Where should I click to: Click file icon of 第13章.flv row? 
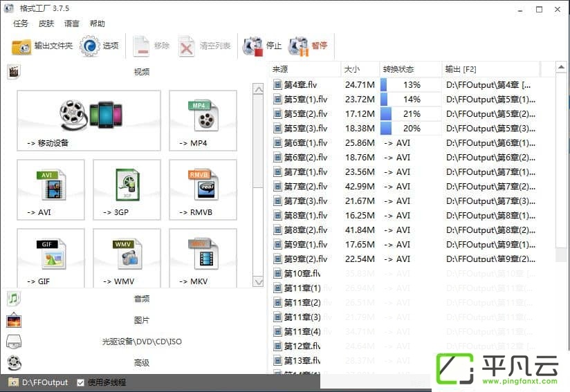[x=277, y=361]
